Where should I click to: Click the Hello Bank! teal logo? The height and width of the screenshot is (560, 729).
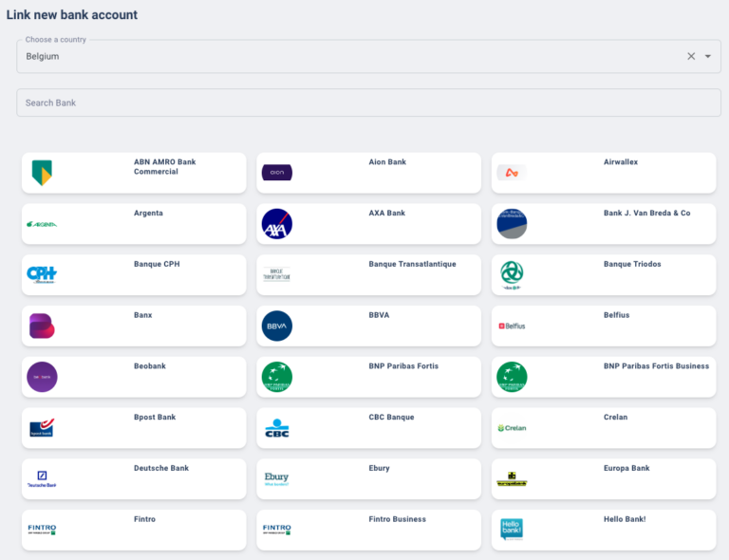tap(512, 530)
